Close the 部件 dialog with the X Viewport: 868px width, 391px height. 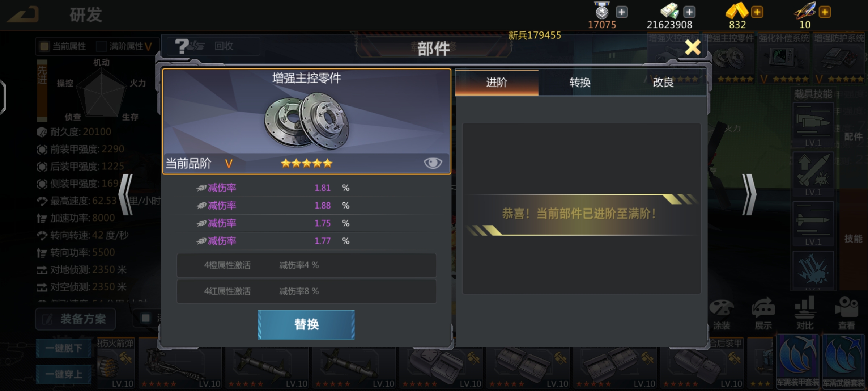(x=693, y=47)
